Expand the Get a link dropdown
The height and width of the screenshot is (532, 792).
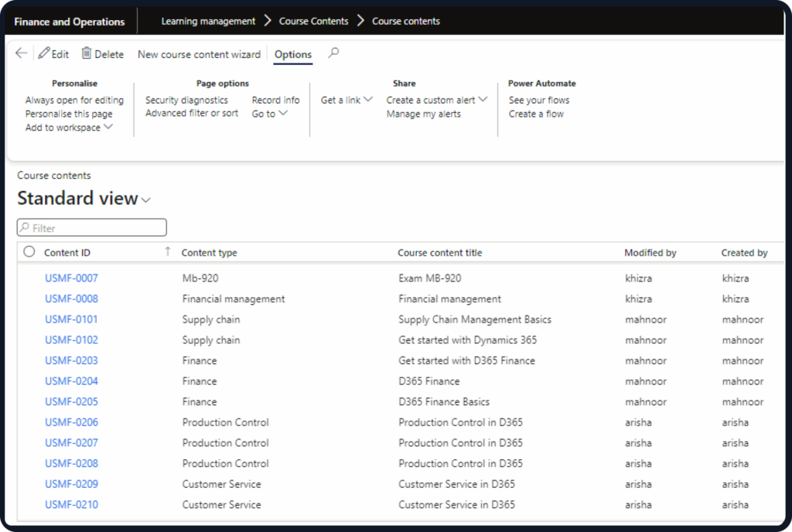368,100
